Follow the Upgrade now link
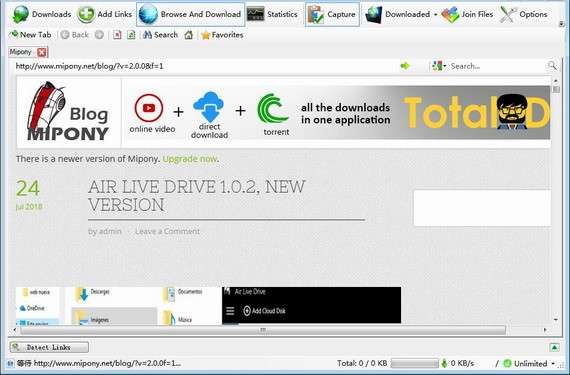Viewport: 570px width, 375px height. (189, 159)
